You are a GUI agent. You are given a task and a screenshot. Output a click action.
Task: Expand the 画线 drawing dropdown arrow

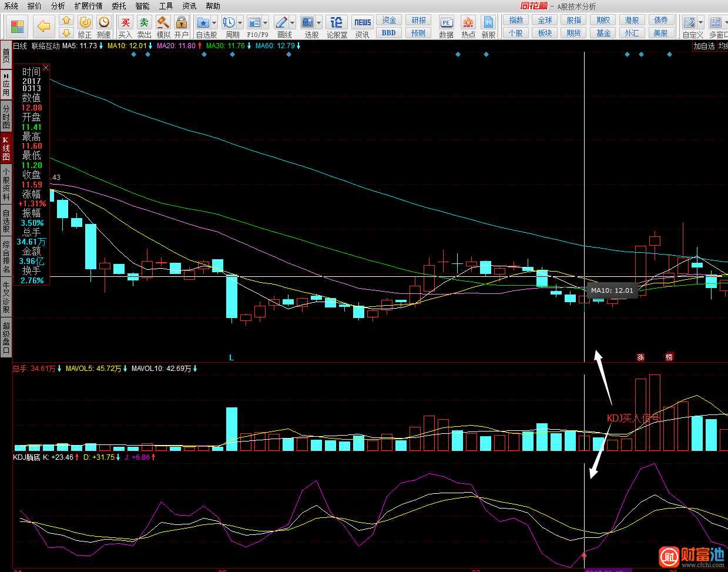pyautogui.click(x=292, y=23)
